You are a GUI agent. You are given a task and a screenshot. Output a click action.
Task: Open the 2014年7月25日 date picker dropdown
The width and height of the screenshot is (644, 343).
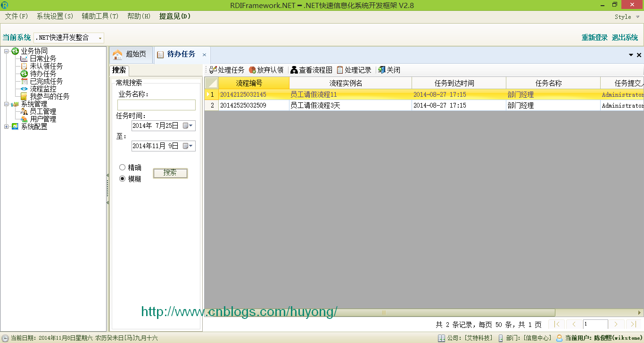[191, 126]
